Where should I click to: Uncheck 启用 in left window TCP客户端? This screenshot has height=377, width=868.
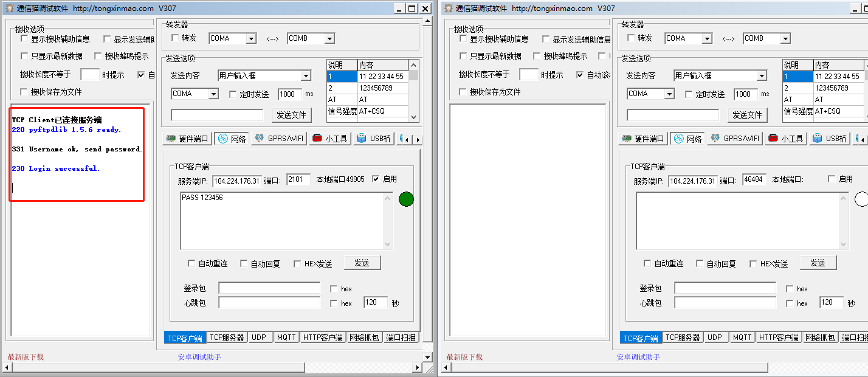pyautogui.click(x=376, y=179)
